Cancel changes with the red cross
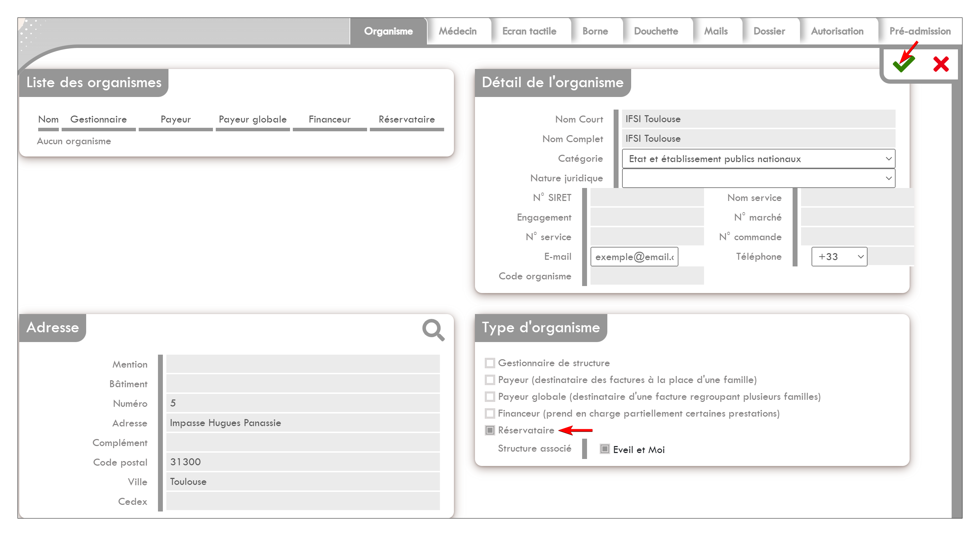This screenshot has height=536, width=980. (x=941, y=64)
